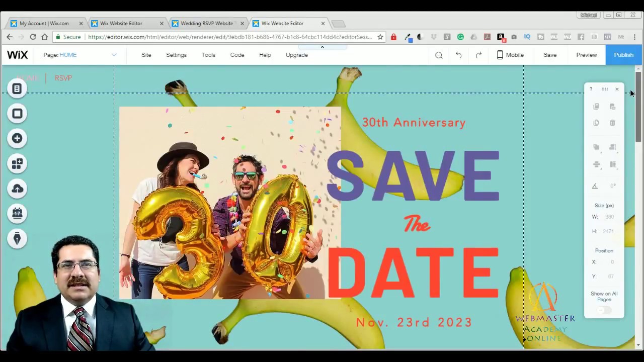Open the Help menu
This screenshot has width=644, height=362.
click(265, 55)
